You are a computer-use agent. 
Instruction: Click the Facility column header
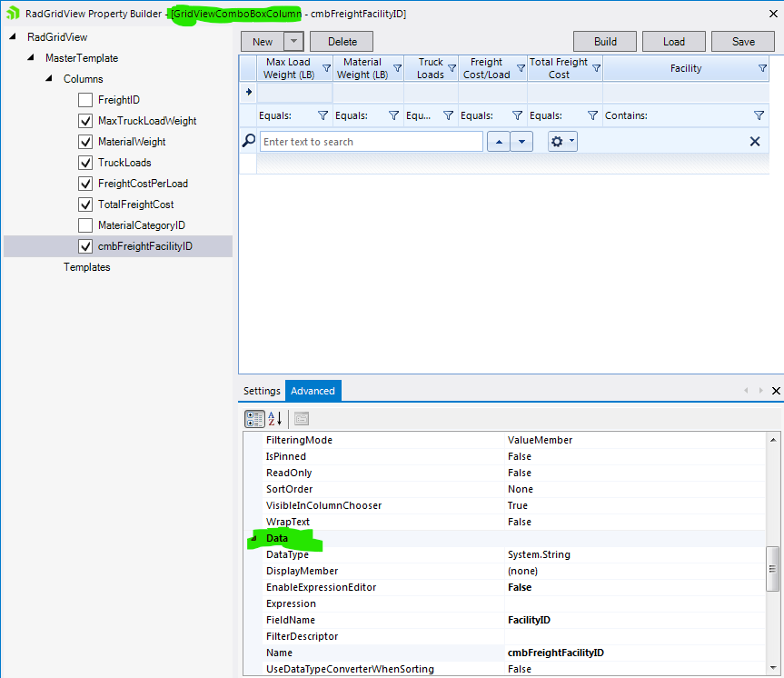click(686, 68)
